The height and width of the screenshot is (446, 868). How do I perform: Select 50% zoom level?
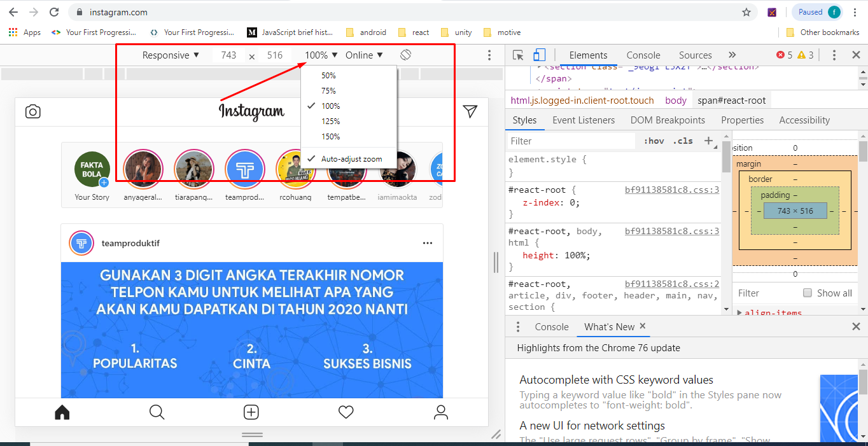349,75
